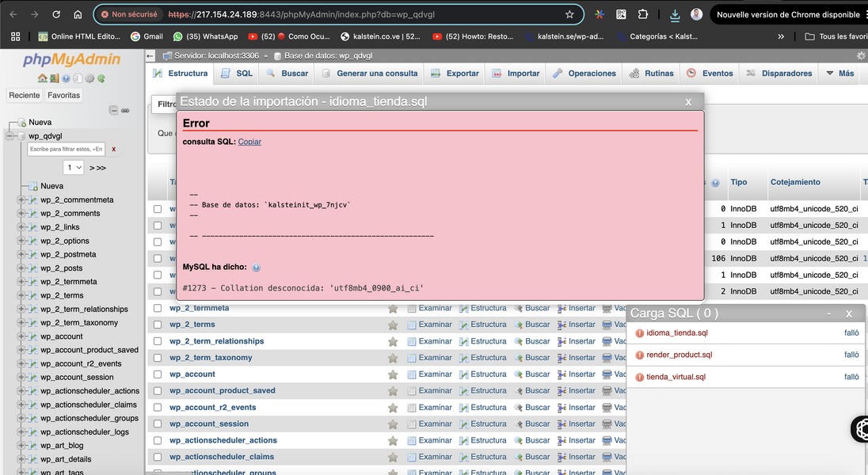Click the MySQL ha dicho help icon

point(256,268)
